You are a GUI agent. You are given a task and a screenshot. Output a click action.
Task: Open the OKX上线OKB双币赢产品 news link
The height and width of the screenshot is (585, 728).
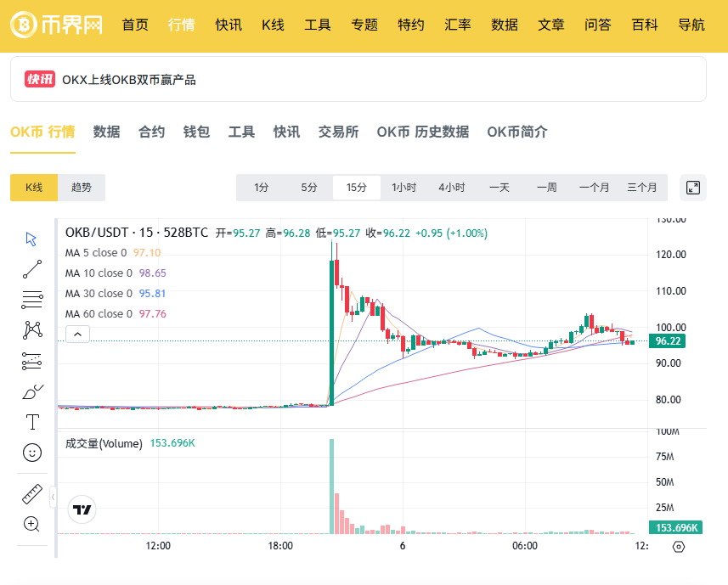coord(129,80)
